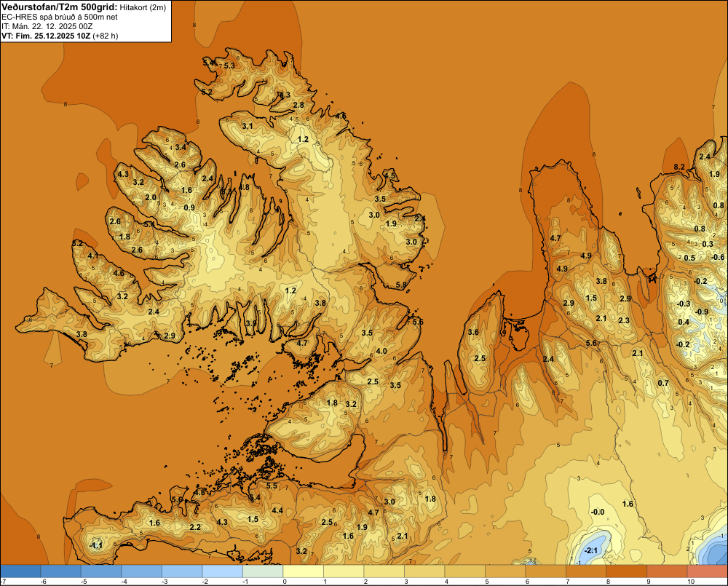The image size is (728, 586).
Task: Click the bold temperature value "2.3"
Action: click(x=624, y=320)
